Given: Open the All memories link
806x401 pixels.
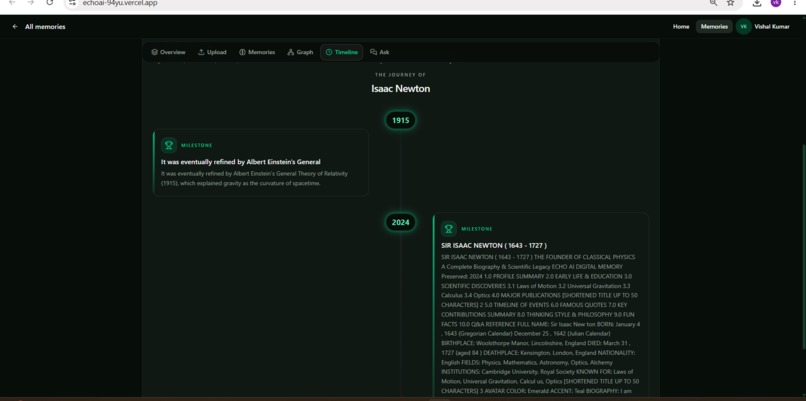Looking at the screenshot, I should pyautogui.click(x=45, y=27).
